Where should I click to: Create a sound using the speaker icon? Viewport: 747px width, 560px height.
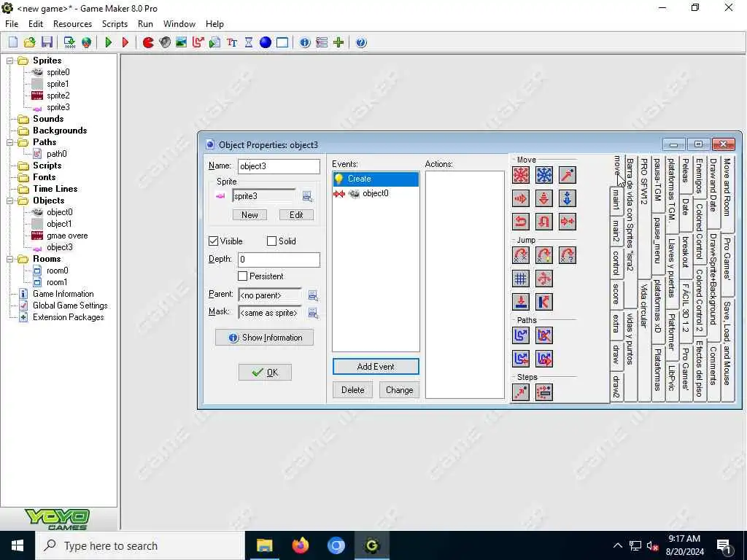tap(165, 42)
